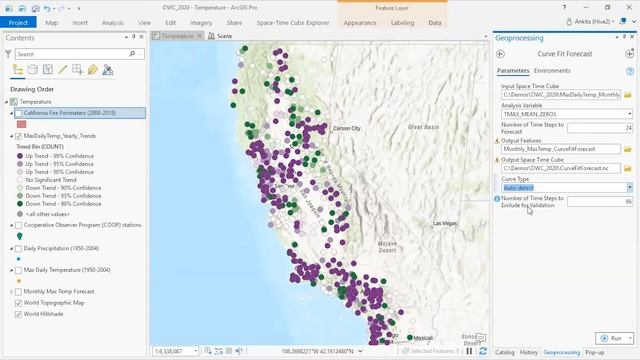
Task: Click the Output Features name field
Action: (561, 149)
